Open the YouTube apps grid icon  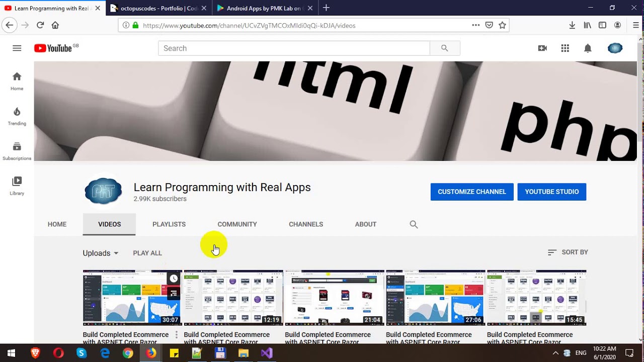tap(565, 48)
